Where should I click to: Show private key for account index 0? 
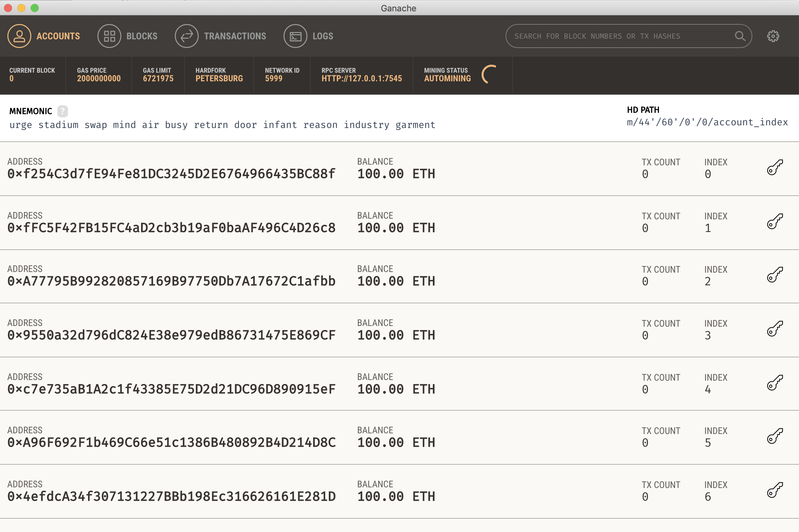pyautogui.click(x=775, y=167)
